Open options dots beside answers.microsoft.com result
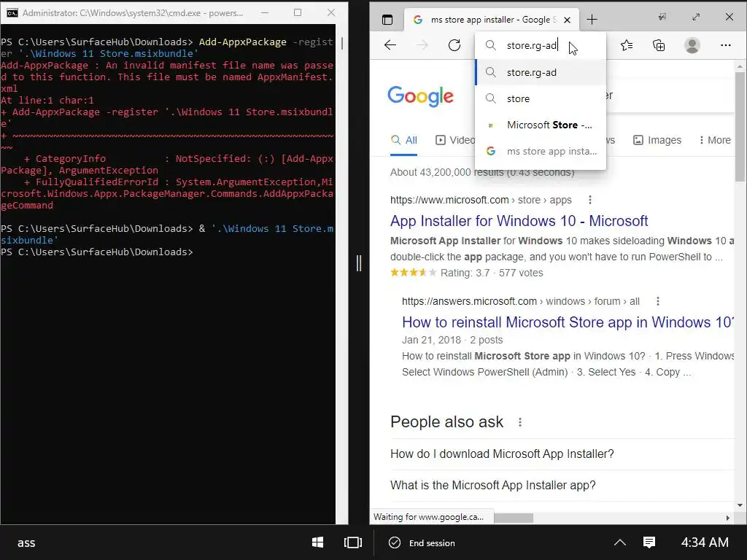The image size is (747, 560). 658,301
